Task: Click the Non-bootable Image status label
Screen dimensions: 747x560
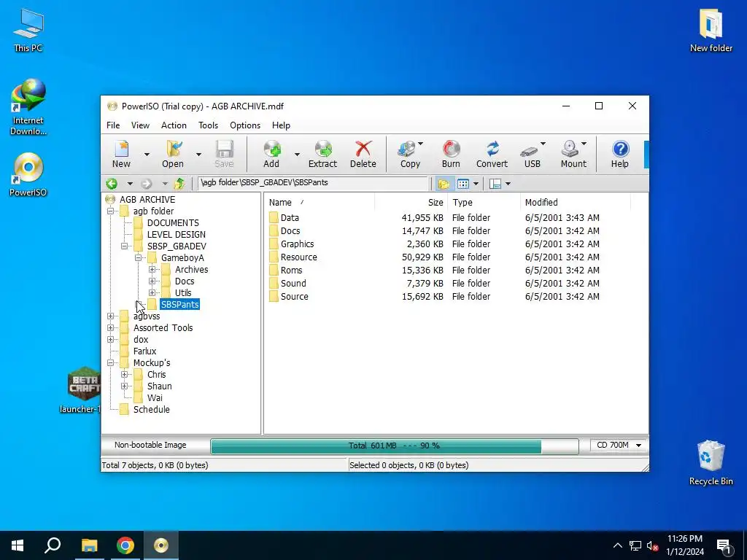Action: coord(150,445)
